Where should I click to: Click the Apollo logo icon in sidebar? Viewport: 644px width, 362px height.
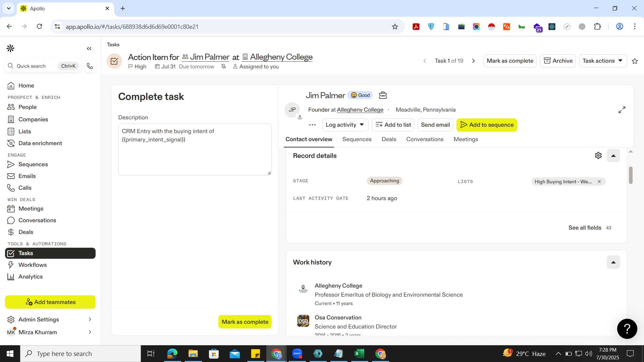point(10,48)
